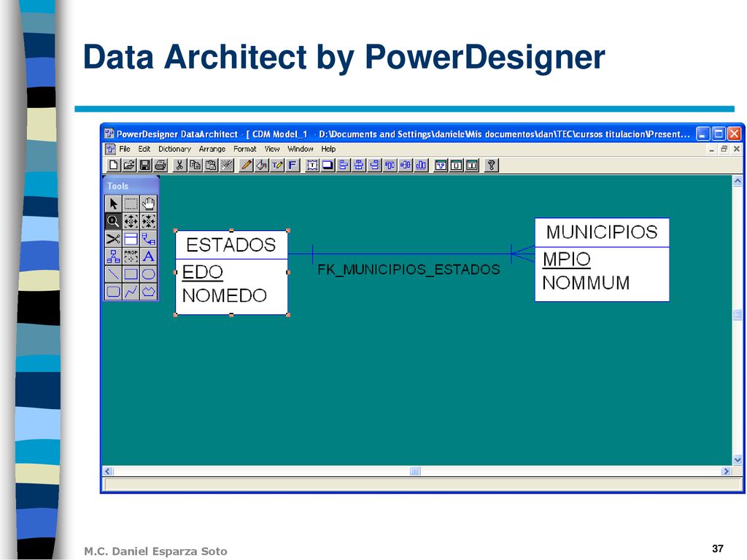Click the vertical scrollbar thumb
The image size is (747, 560).
click(x=738, y=315)
